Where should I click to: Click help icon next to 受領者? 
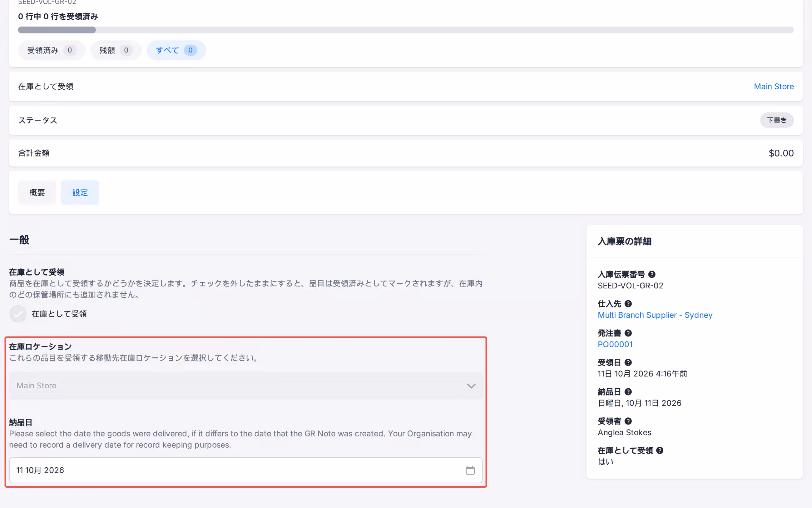coord(628,421)
